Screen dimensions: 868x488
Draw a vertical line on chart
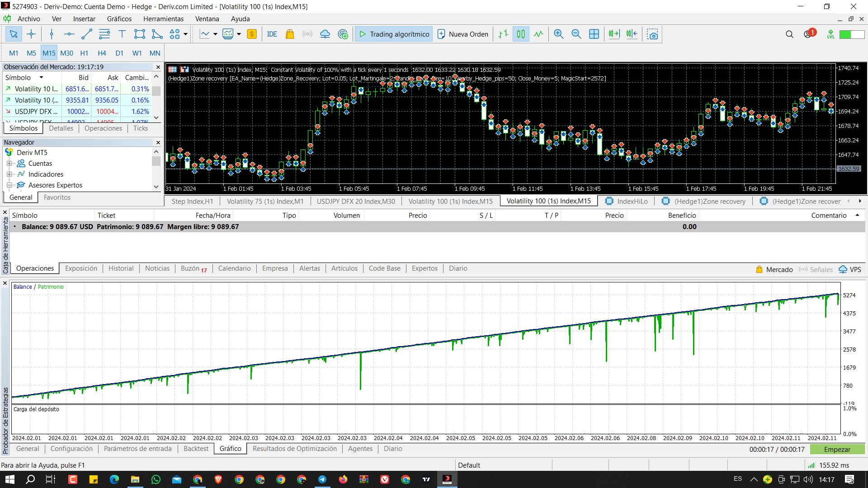tap(52, 34)
